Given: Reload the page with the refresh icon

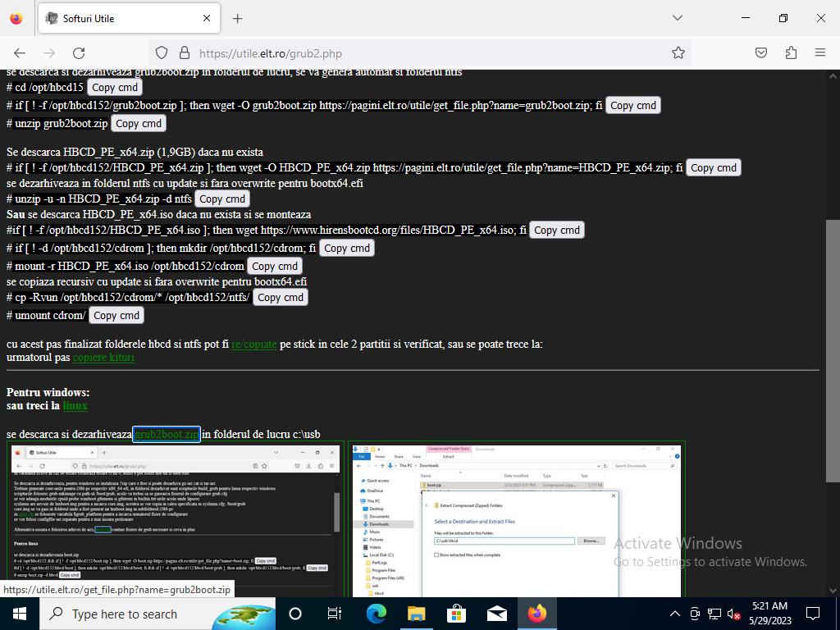Looking at the screenshot, I should 79,53.
